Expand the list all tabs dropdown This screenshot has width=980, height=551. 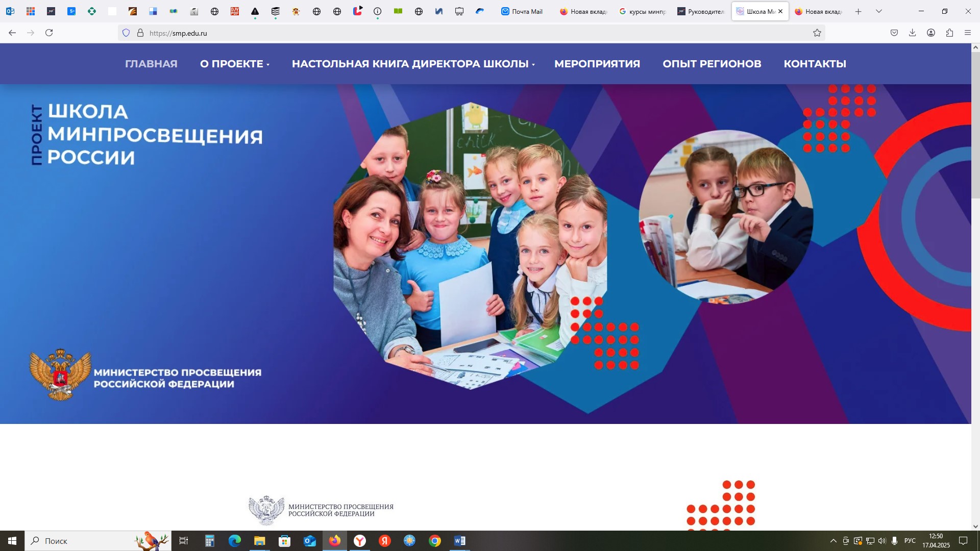click(x=879, y=11)
